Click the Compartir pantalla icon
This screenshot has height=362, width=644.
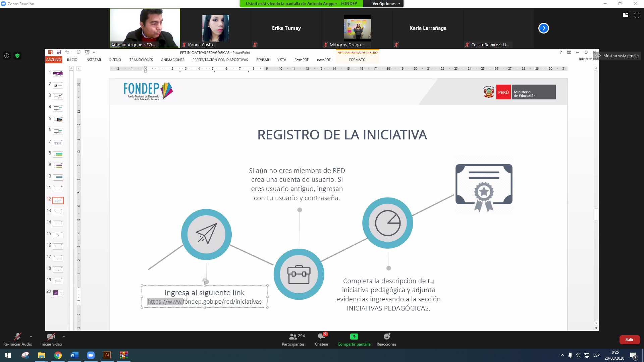point(354,337)
